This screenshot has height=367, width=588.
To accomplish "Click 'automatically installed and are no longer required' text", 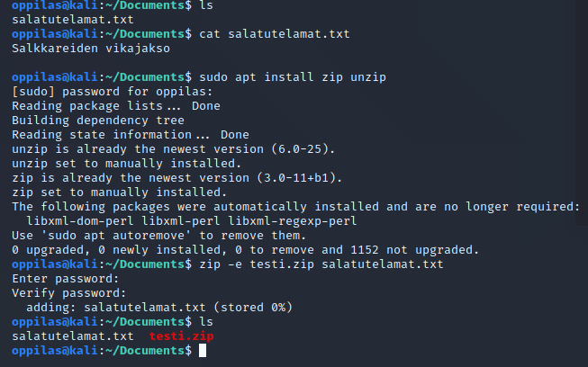I will (401, 206).
